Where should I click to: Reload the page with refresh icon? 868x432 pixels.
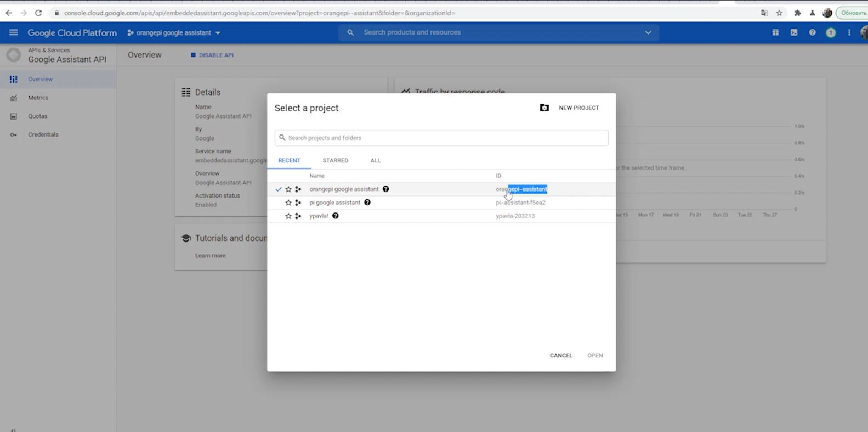[x=38, y=13]
